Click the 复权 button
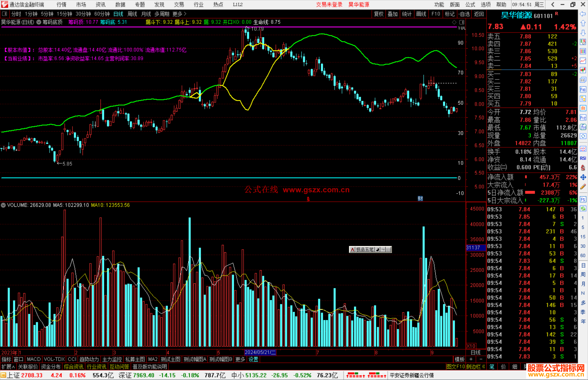 [378, 14]
